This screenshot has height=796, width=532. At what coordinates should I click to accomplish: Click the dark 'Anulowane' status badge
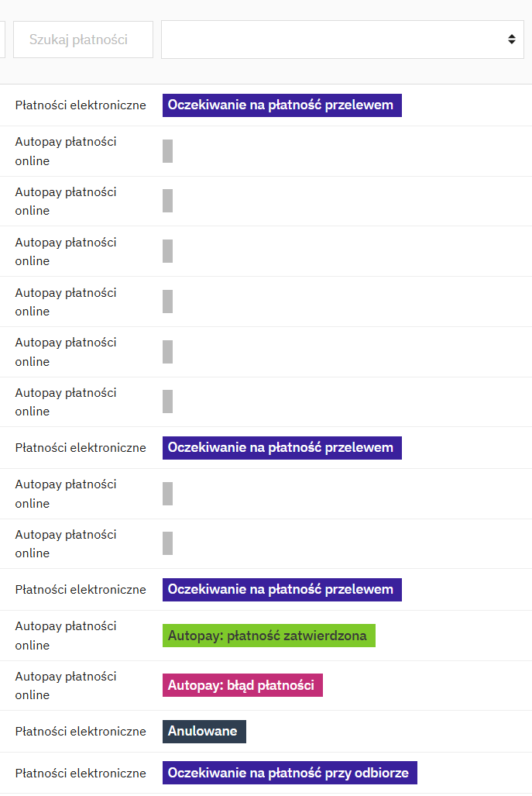(204, 732)
